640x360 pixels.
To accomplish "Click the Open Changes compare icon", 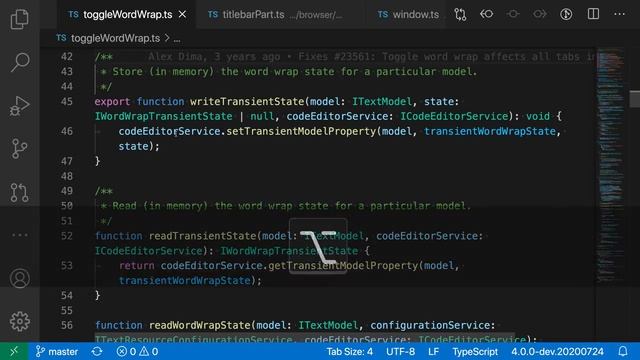I will (x=460, y=15).
